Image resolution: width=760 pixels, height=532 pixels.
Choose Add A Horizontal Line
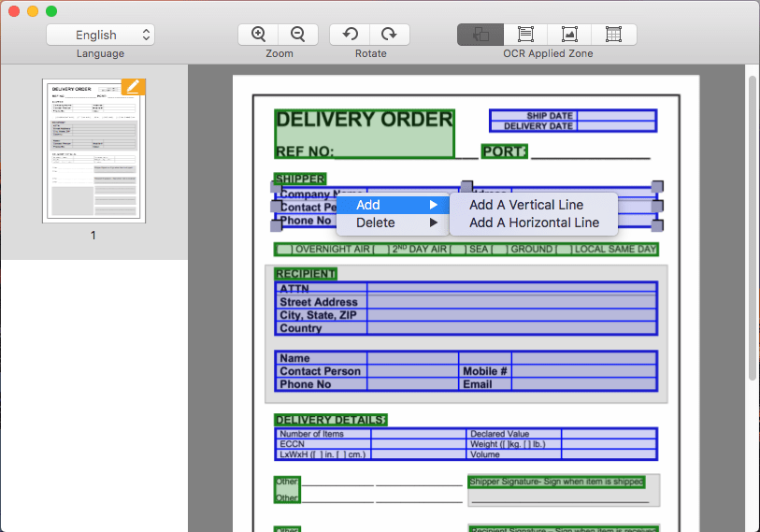pos(534,223)
